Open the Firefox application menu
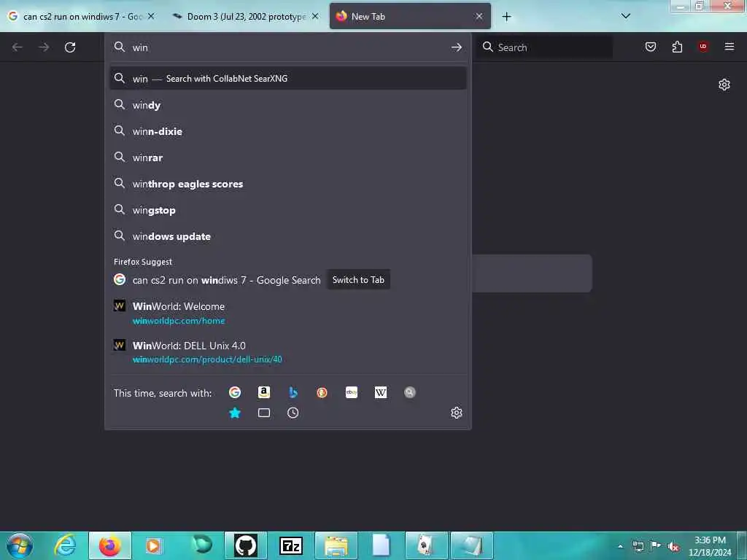747x560 pixels. point(729,47)
